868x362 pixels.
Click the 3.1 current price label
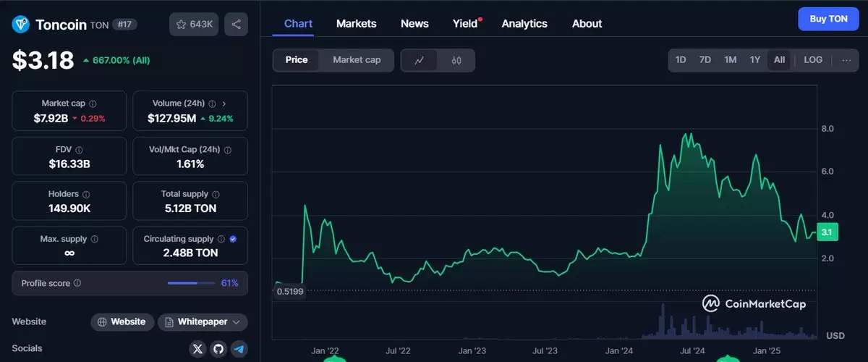coord(827,232)
